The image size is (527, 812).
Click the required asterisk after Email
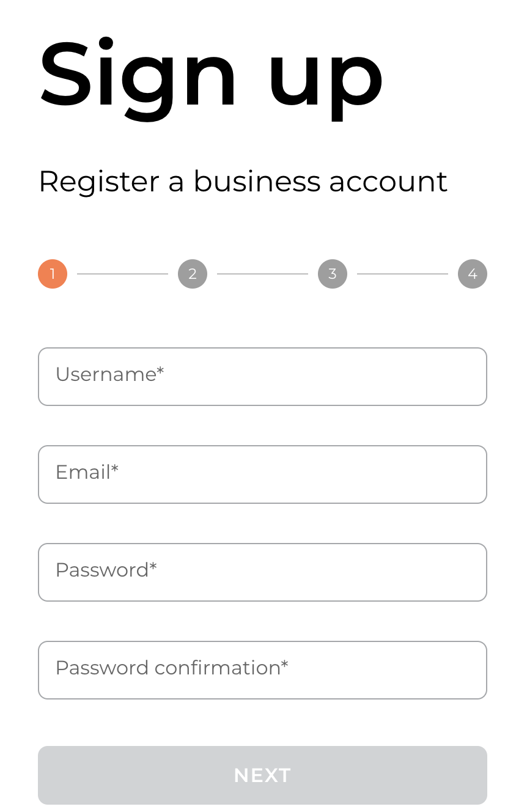tap(115, 469)
